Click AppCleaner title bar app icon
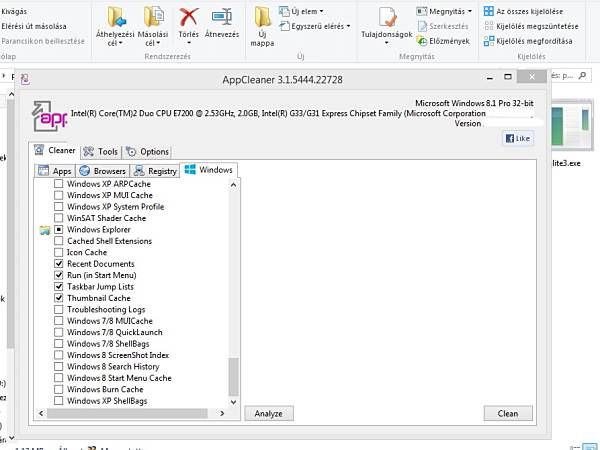The height and width of the screenshot is (450, 600). (x=25, y=79)
